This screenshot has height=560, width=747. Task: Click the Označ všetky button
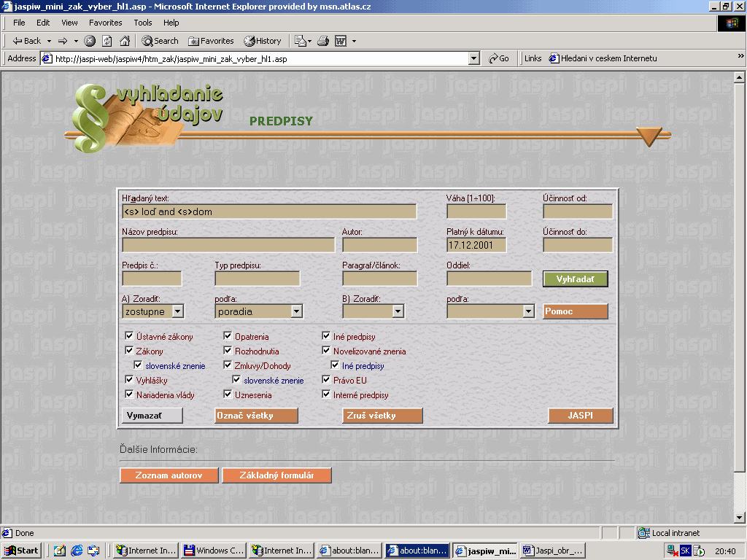256,416
